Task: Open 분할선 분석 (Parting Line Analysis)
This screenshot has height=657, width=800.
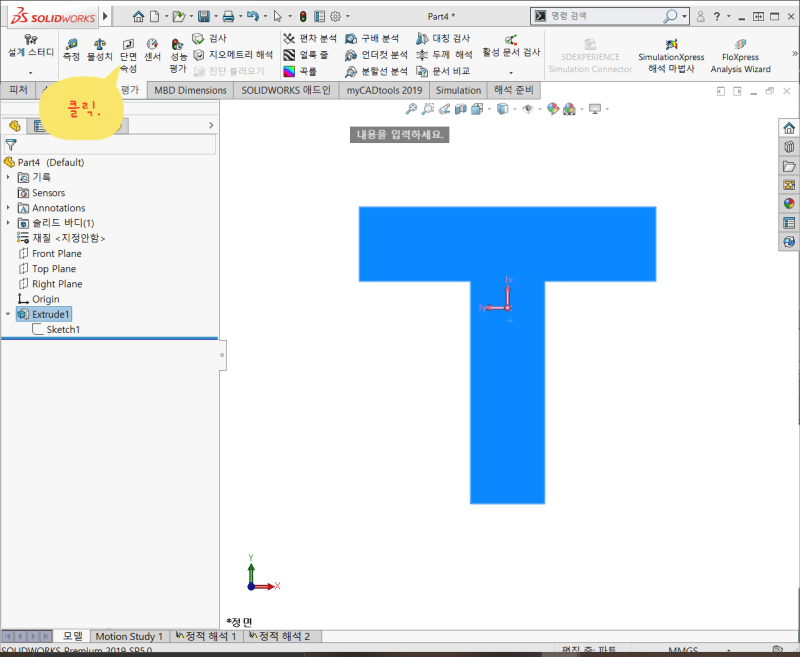Action: point(376,71)
